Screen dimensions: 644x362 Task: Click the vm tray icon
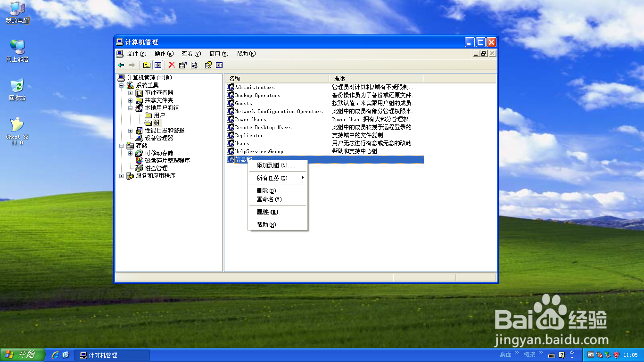[591, 355]
